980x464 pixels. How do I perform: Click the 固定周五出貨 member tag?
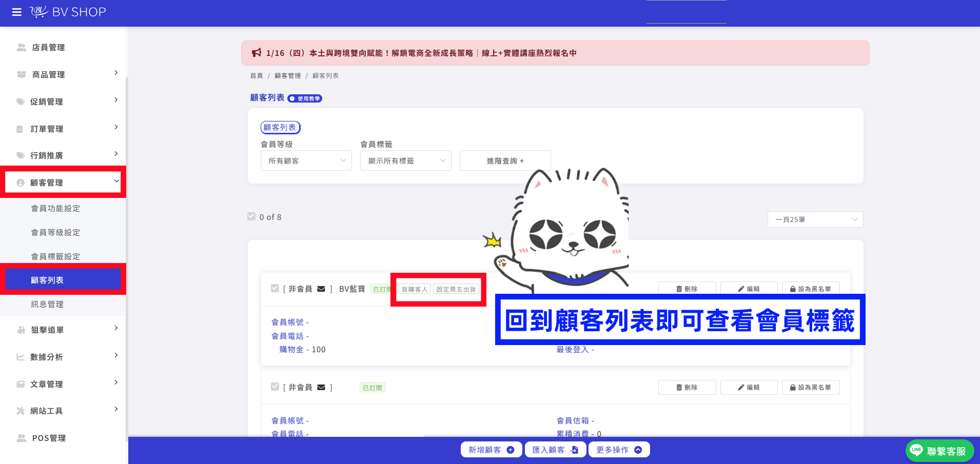click(x=456, y=289)
